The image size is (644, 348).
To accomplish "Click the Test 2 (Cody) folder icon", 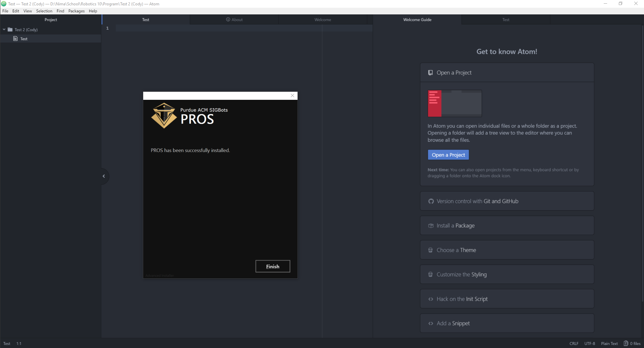I will (10, 29).
